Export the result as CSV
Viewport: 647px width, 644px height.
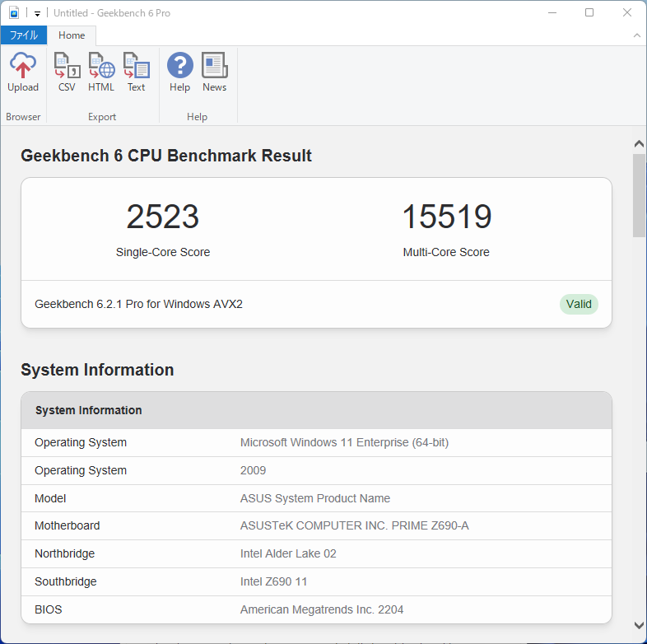[x=67, y=72]
